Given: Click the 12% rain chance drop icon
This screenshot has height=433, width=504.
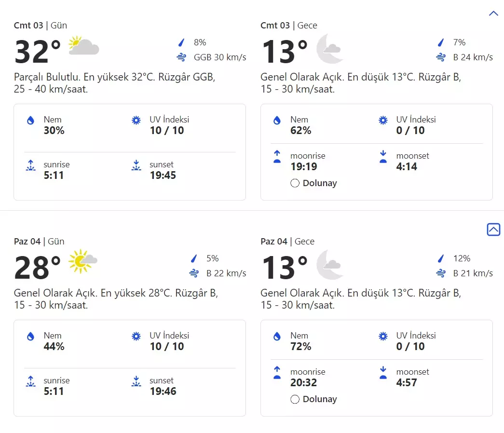Looking at the screenshot, I should pos(441,258).
